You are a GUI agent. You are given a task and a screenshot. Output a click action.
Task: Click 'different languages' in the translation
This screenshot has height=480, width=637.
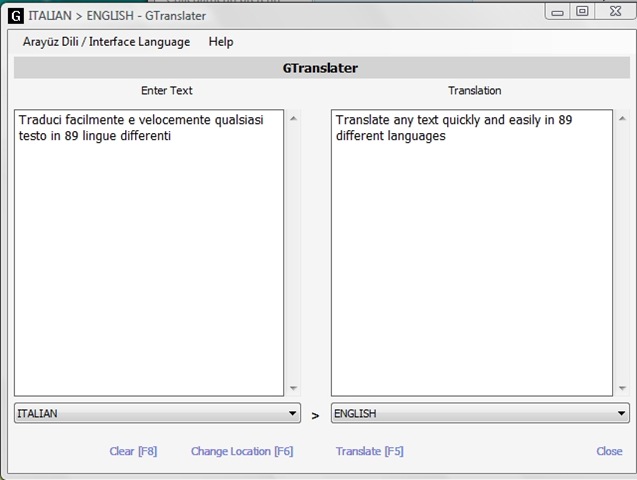pos(391,136)
